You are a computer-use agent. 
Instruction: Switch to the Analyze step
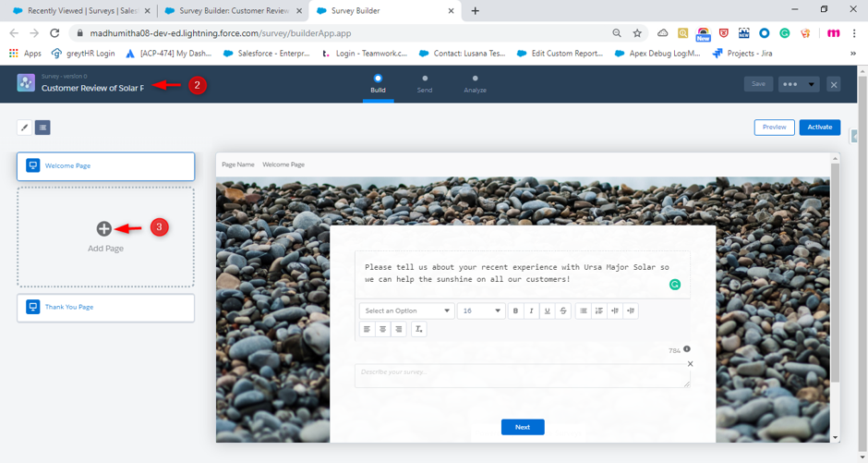coord(475,83)
